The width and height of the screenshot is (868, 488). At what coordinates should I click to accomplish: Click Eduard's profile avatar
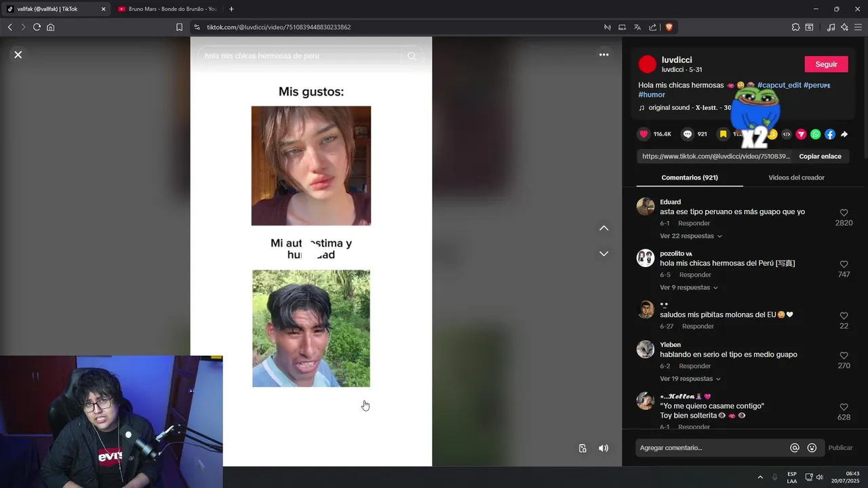[646, 207]
